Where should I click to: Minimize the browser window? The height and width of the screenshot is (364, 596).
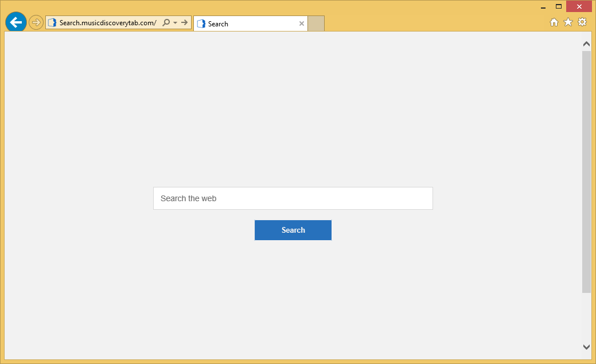(x=543, y=7)
